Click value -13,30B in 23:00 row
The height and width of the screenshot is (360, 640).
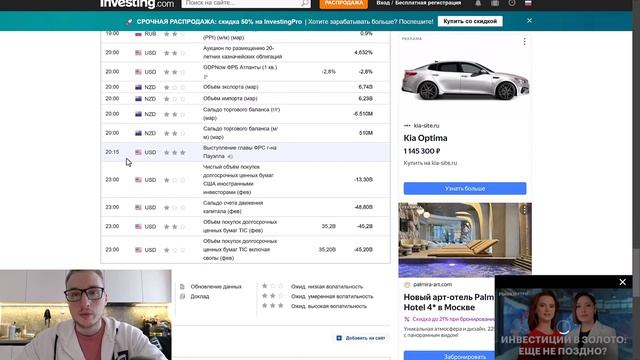(363, 180)
